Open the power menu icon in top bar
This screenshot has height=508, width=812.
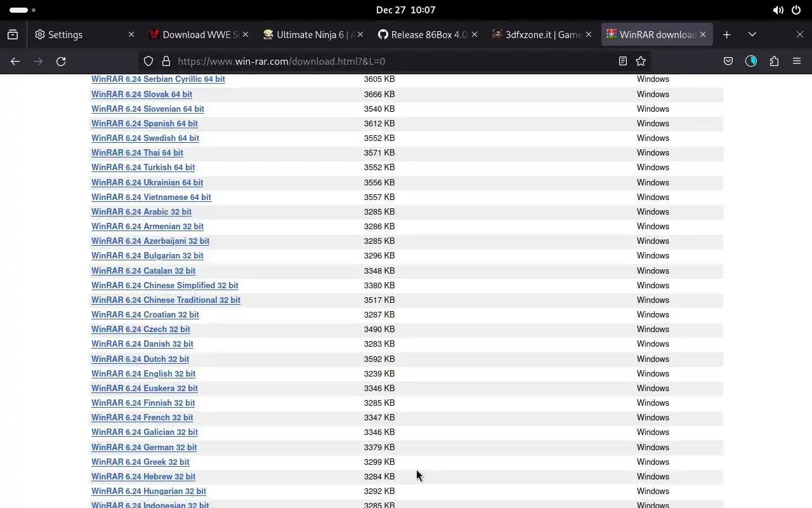tap(796, 10)
